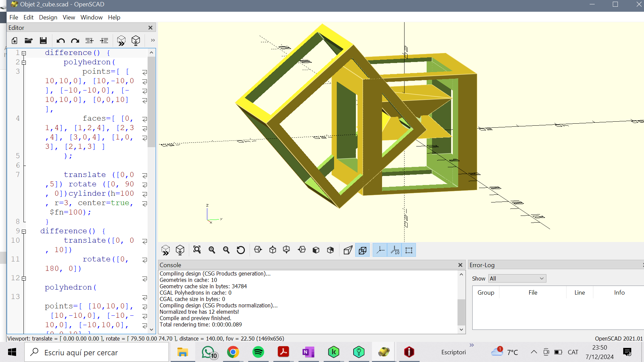Toggle Show Axes in viewport toolbar
The height and width of the screenshot is (362, 644).
coord(380,250)
